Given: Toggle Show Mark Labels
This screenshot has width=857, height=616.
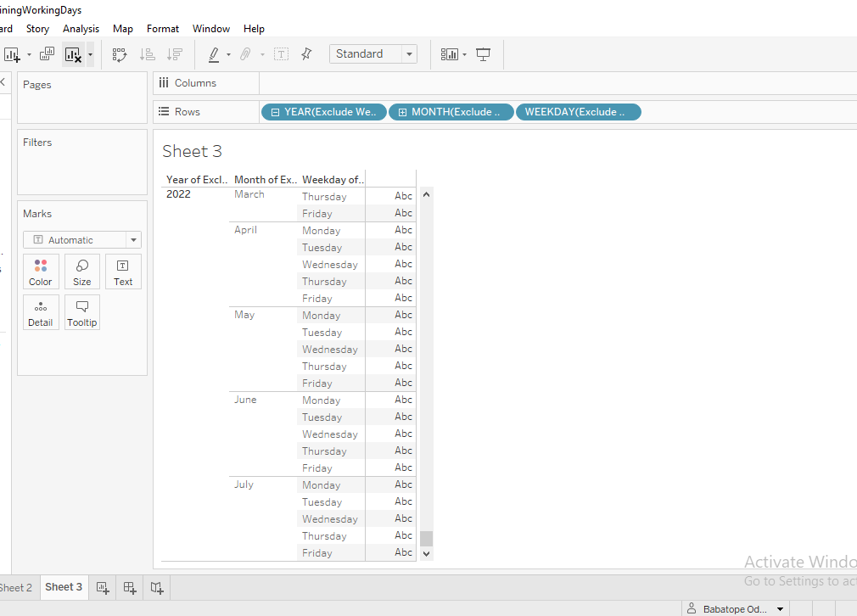Looking at the screenshot, I should tap(281, 53).
